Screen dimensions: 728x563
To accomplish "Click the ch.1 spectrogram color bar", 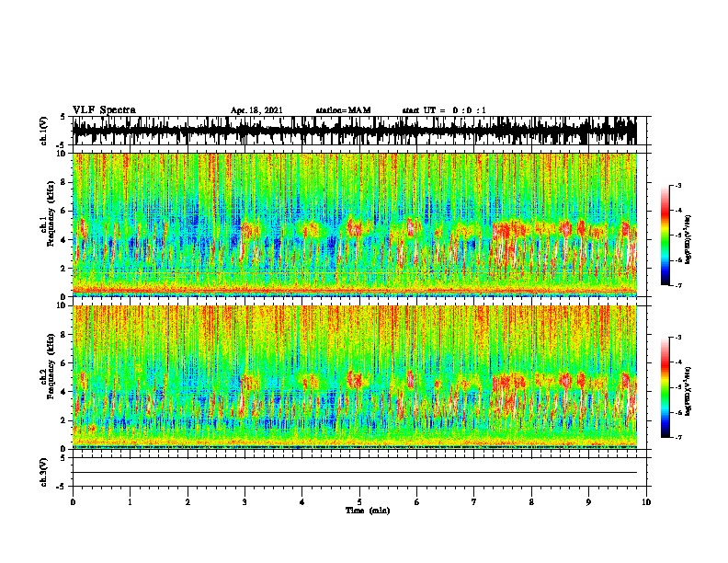I will click(665, 236).
